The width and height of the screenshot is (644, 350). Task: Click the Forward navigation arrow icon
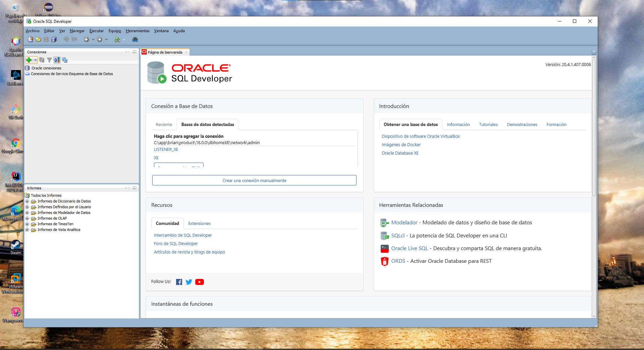coord(100,40)
